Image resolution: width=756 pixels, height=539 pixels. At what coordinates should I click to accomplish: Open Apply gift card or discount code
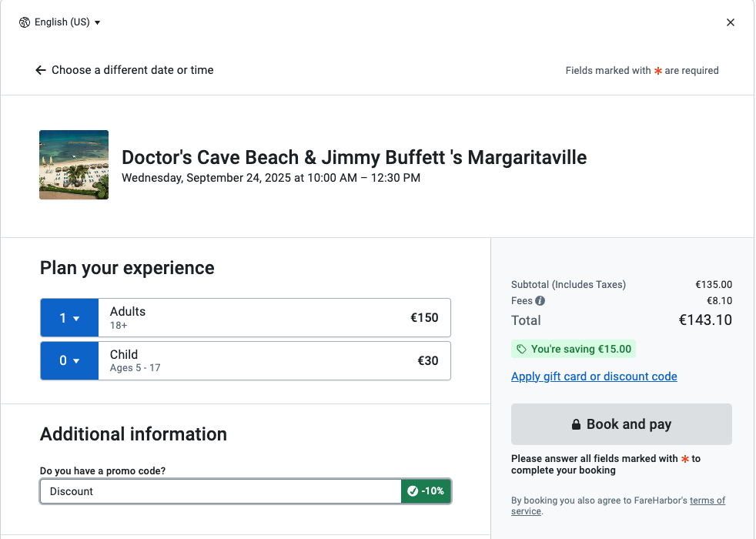coord(594,377)
